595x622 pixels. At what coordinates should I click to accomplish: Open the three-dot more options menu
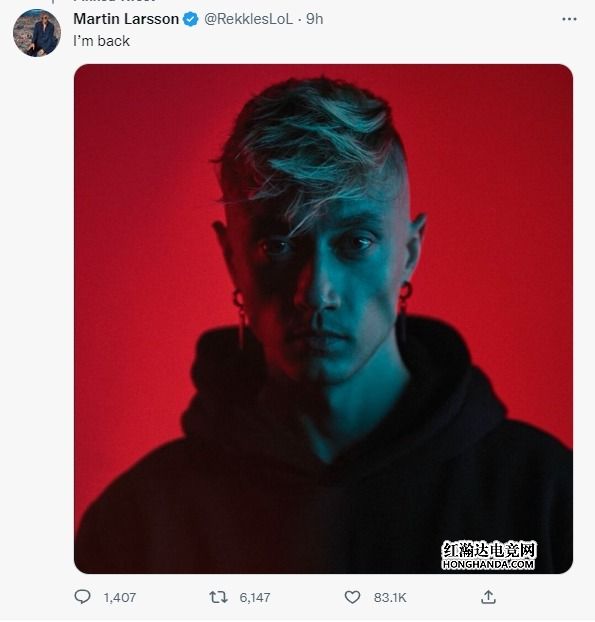click(569, 19)
